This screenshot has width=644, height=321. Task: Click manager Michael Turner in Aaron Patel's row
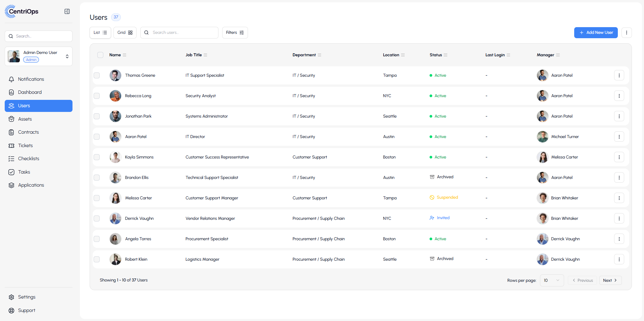pyautogui.click(x=565, y=137)
